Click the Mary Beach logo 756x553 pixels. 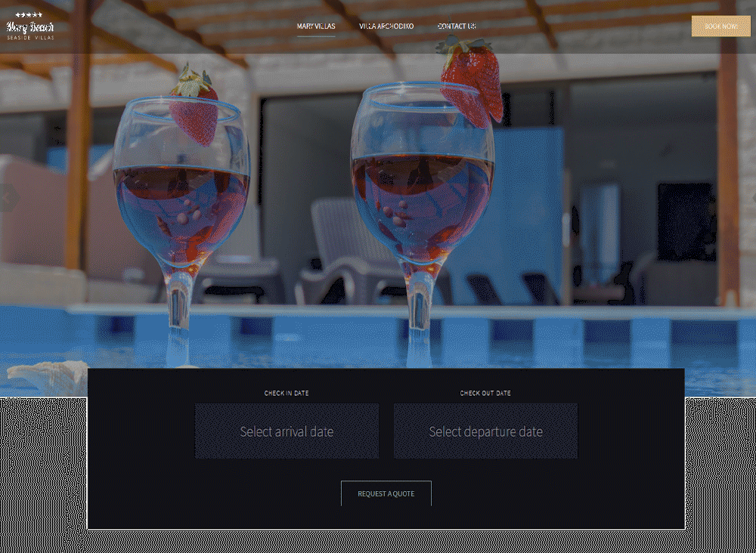click(x=30, y=26)
